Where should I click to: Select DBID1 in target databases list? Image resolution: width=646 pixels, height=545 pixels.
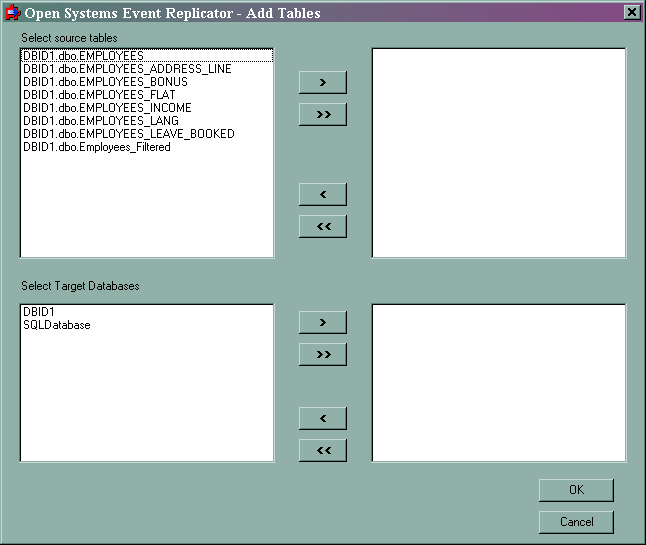(x=39, y=312)
